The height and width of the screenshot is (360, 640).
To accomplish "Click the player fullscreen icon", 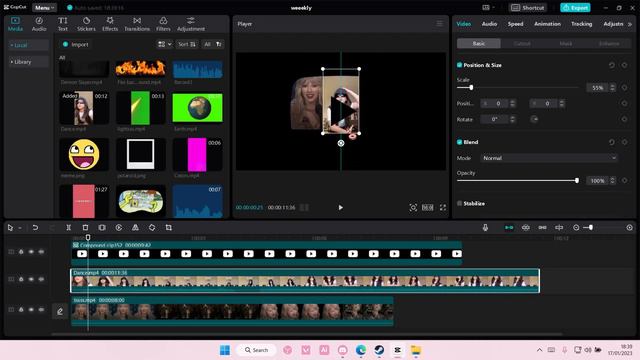I will (x=443, y=207).
